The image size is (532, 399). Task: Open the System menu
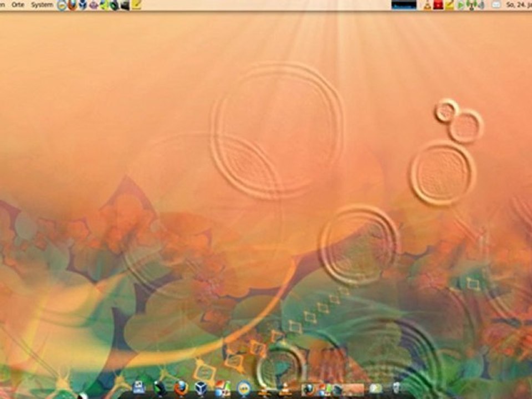tap(42, 5)
